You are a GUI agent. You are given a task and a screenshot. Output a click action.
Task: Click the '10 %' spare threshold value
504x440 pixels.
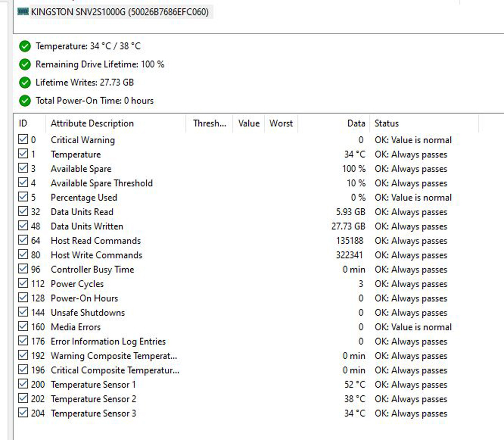[356, 183]
